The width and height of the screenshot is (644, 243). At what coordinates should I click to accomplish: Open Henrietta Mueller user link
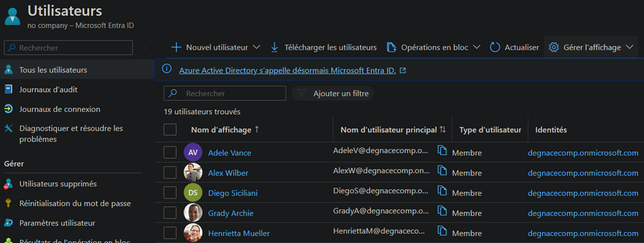coord(239,234)
